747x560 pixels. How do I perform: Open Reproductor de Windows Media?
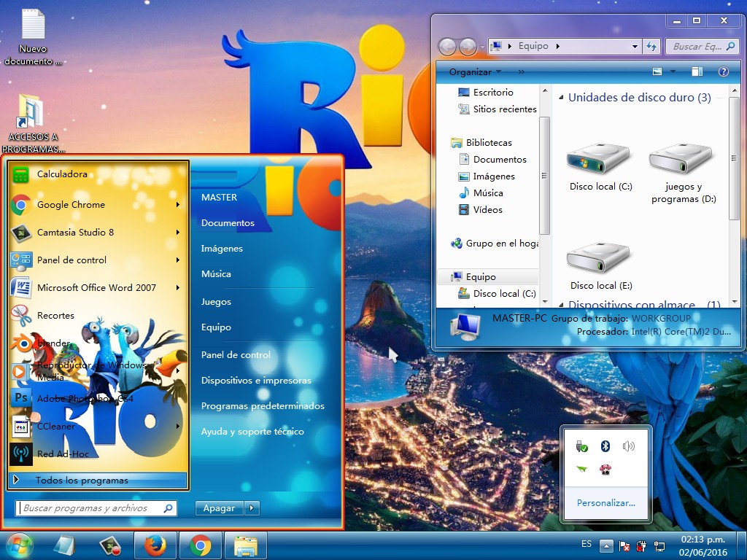coord(98,371)
